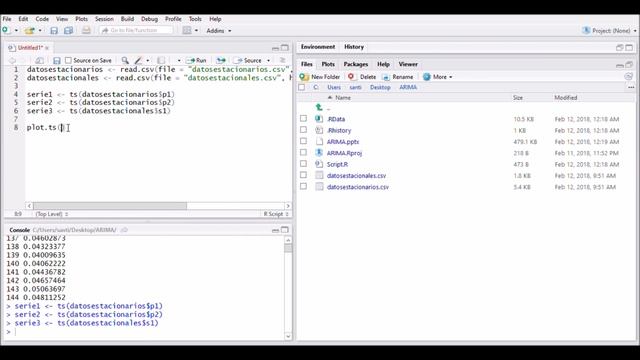This screenshot has width=640, height=360.
Task: Toggle the select-all checkbox in Files path bar
Action: pos(302,87)
